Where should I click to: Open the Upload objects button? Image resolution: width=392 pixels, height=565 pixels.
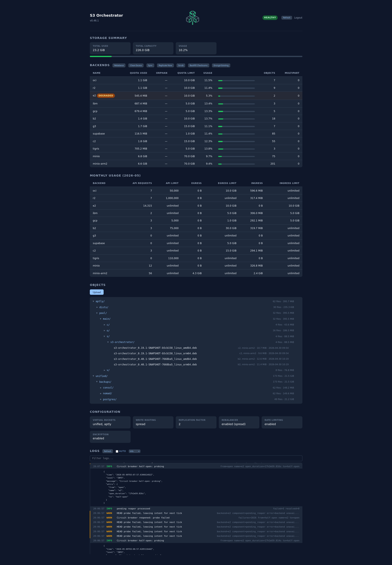[x=97, y=292]
